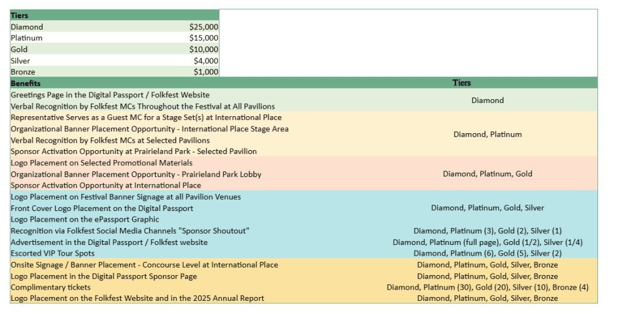The image size is (644, 314).
Task: Click the "Complimentary tickets" benefit cell
Action: click(x=50, y=288)
